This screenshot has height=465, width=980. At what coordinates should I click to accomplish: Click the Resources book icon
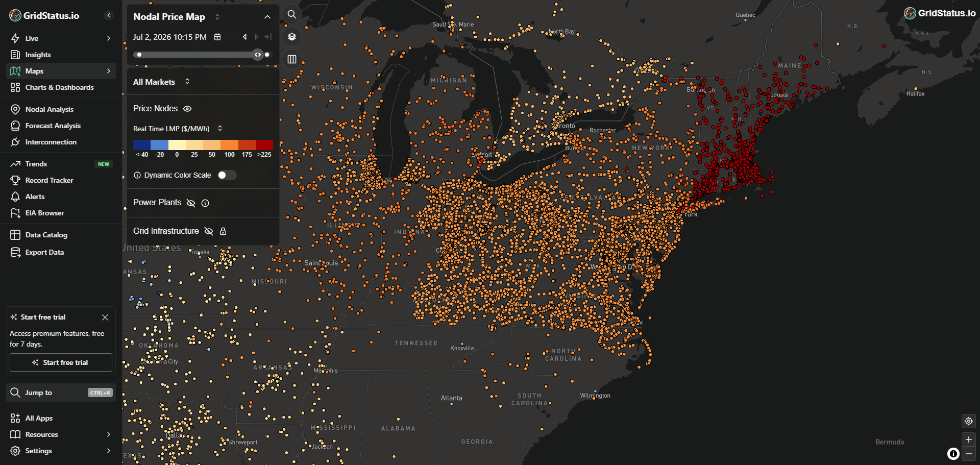click(x=15, y=434)
